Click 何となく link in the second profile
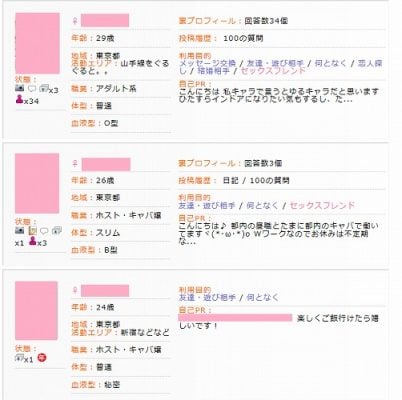The width and height of the screenshot is (402, 400). (x=262, y=205)
